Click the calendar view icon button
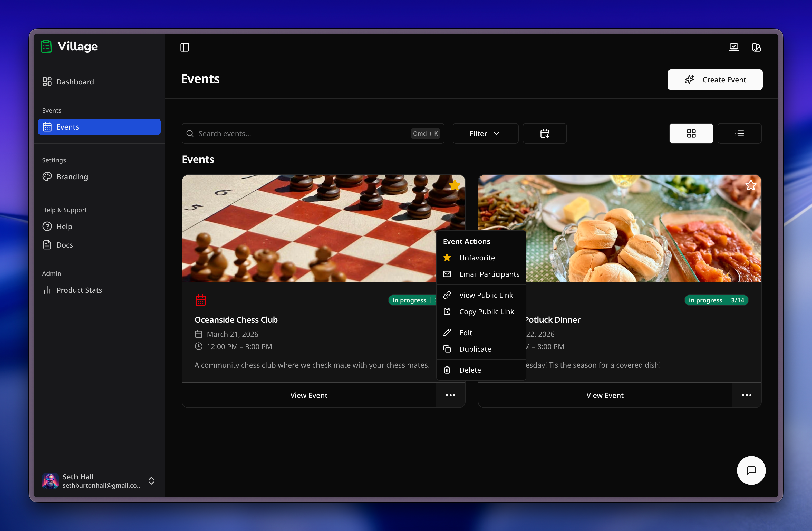Viewport: 812px width, 531px height. [x=545, y=133]
